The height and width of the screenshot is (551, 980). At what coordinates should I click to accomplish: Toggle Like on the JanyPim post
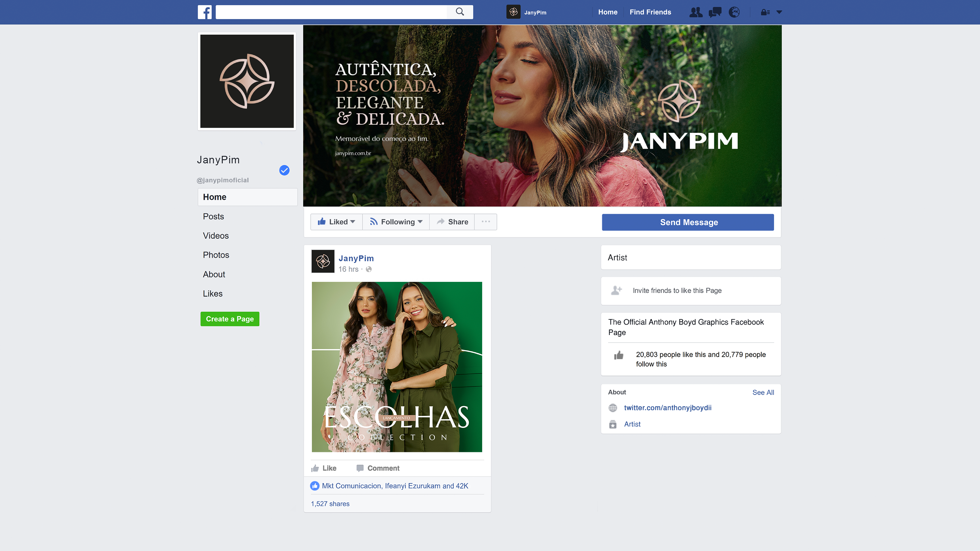324,468
